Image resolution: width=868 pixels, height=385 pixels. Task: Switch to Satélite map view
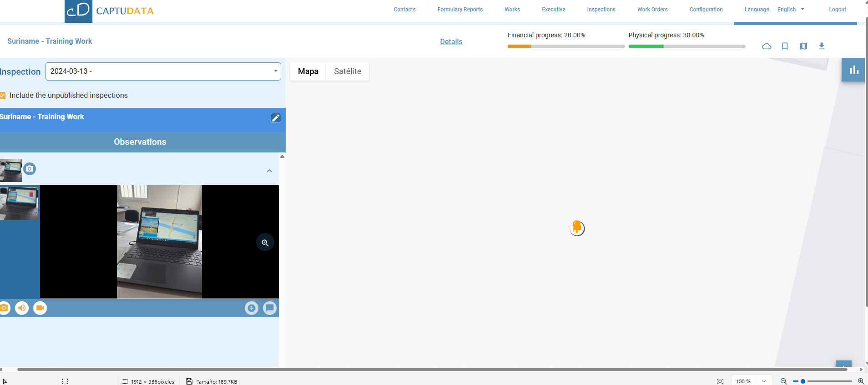[347, 71]
